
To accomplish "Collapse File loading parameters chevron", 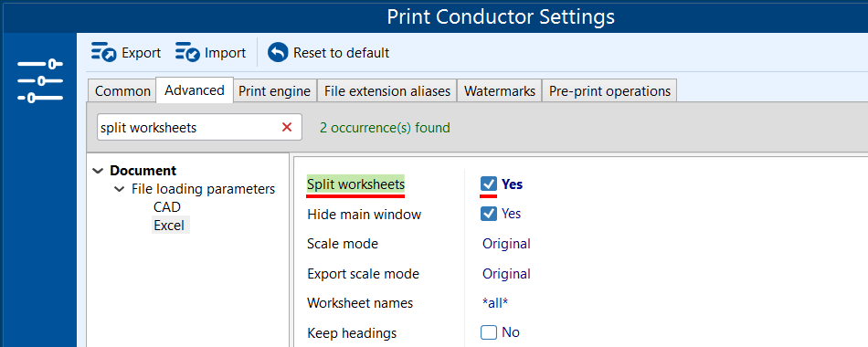I will [119, 189].
